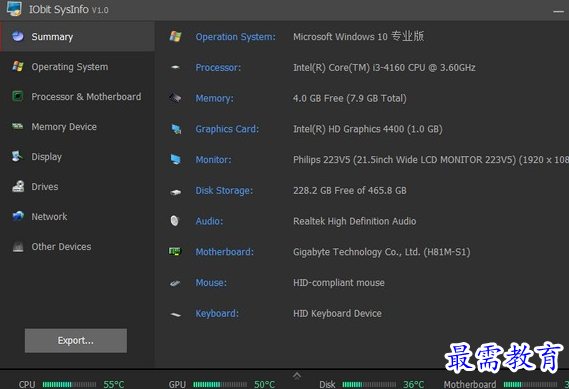Click the monitor icon beside Display
The image size is (569, 389).
(x=17, y=156)
